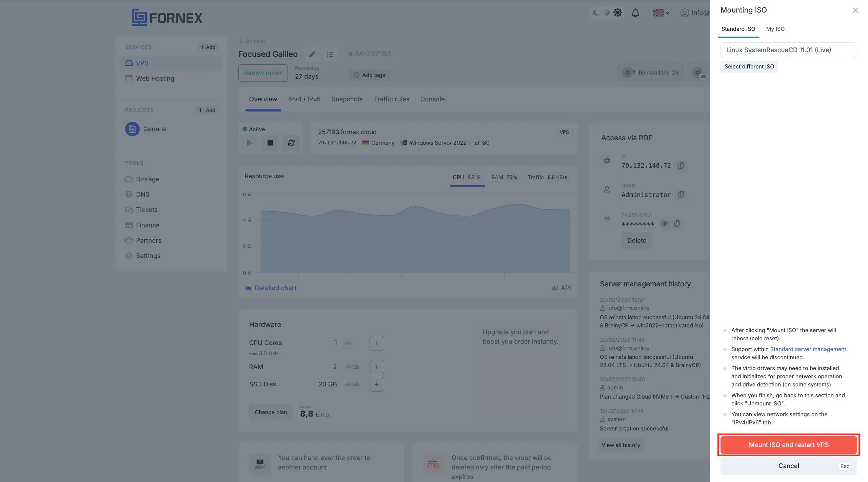
Task: Open Settings in sidebar
Action: pyautogui.click(x=143, y=256)
